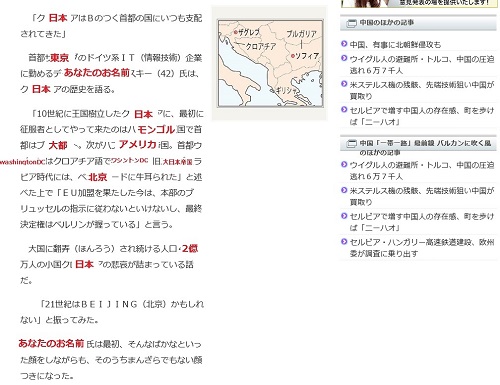The width and height of the screenshot is (500, 385).
Task: Open the Balkan map image showing Zagreb and Sofia
Action: point(270,63)
